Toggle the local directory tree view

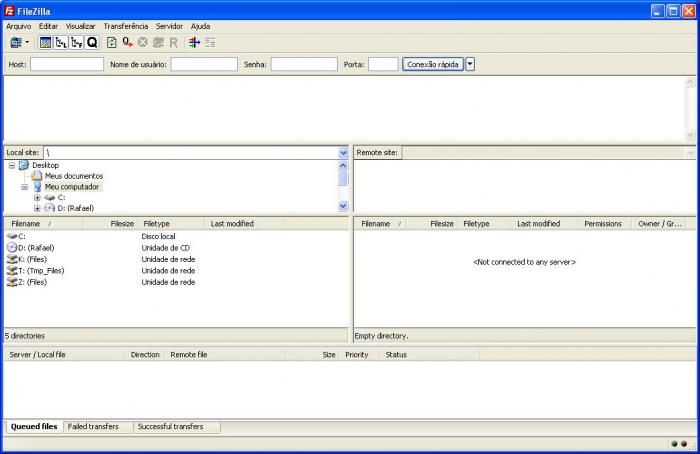click(61, 43)
